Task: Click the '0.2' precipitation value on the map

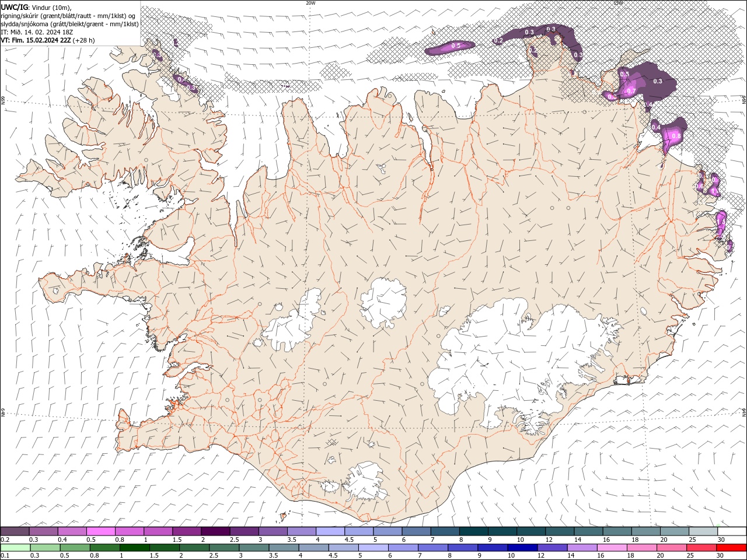Action: pyautogui.click(x=498, y=41)
